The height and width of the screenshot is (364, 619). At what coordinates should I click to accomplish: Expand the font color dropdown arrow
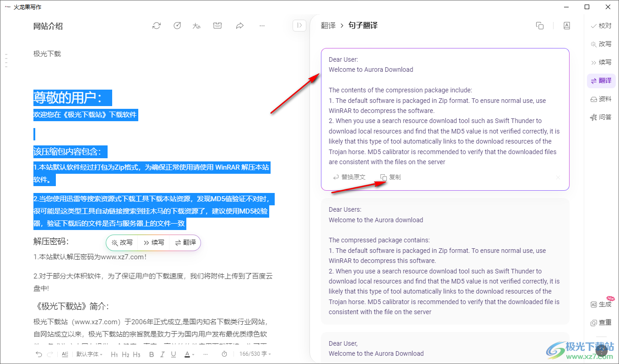(x=193, y=354)
